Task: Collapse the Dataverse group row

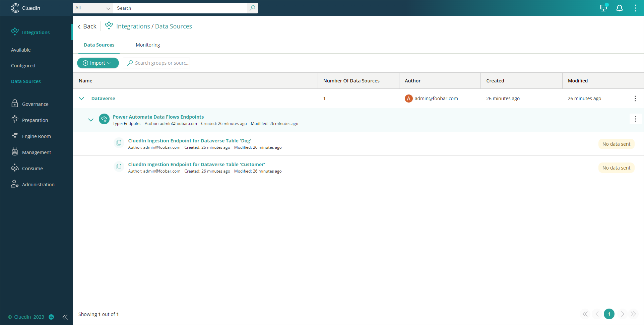Action: pyautogui.click(x=81, y=98)
